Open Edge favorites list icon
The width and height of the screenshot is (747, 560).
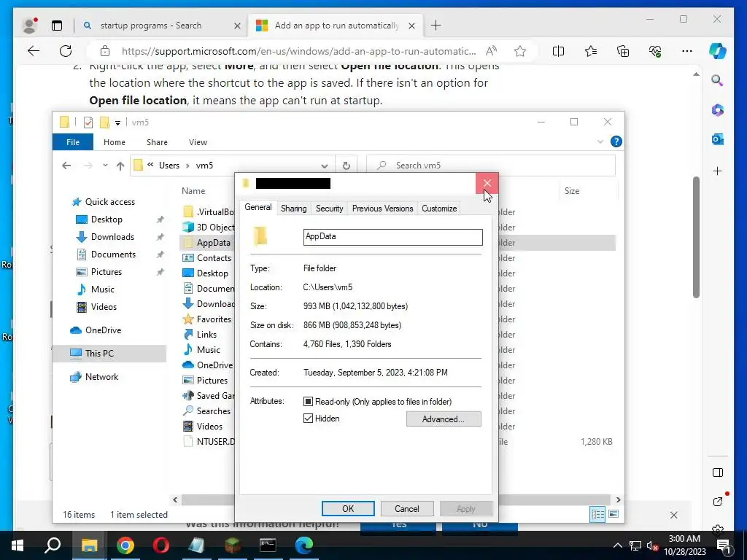[591, 51]
